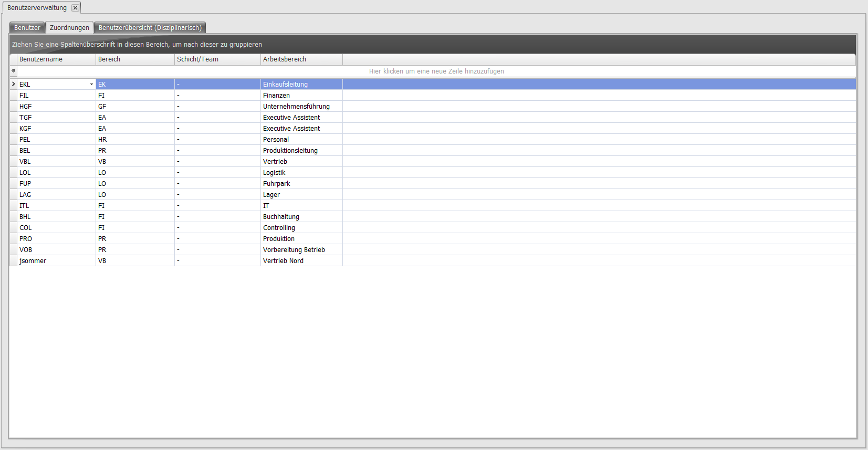Switch to the Benutzer tab
This screenshot has width=868, height=450.
coord(27,28)
